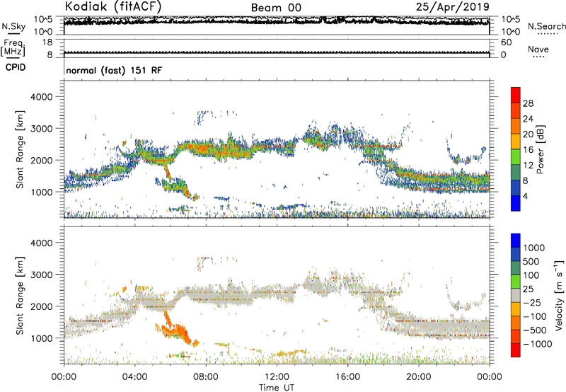Select the "28" power colorbar value
Viewport: 566px width, 392px height.
(x=528, y=103)
